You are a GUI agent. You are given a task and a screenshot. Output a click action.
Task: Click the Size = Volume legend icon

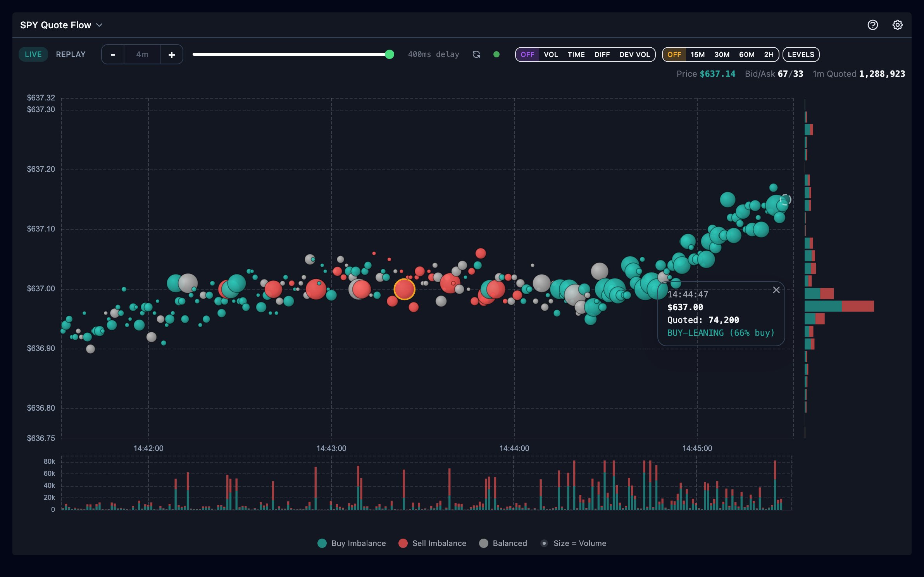[544, 543]
